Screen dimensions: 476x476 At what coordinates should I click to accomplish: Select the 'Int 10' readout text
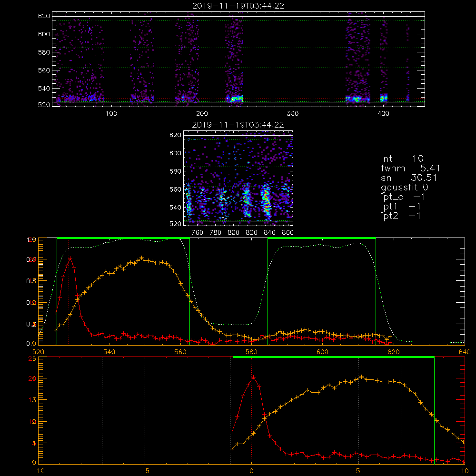[x=402, y=159]
